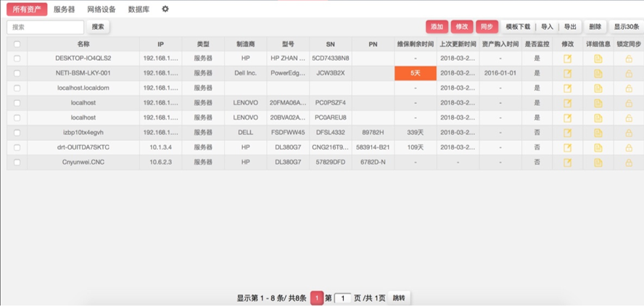Open detail info icon for drt-OUITDA7SKTC
Image resolution: width=644 pixels, height=307 pixels.
[598, 147]
